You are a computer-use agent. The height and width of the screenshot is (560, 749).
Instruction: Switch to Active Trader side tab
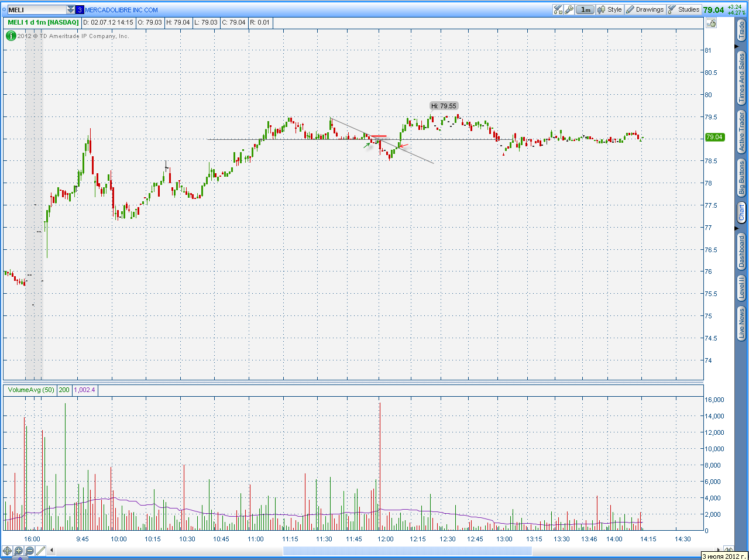[741, 132]
